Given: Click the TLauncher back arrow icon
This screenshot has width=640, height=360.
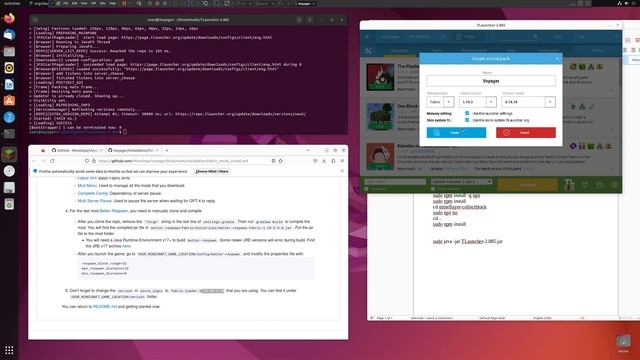Looking at the screenshot, I should pos(368,37).
